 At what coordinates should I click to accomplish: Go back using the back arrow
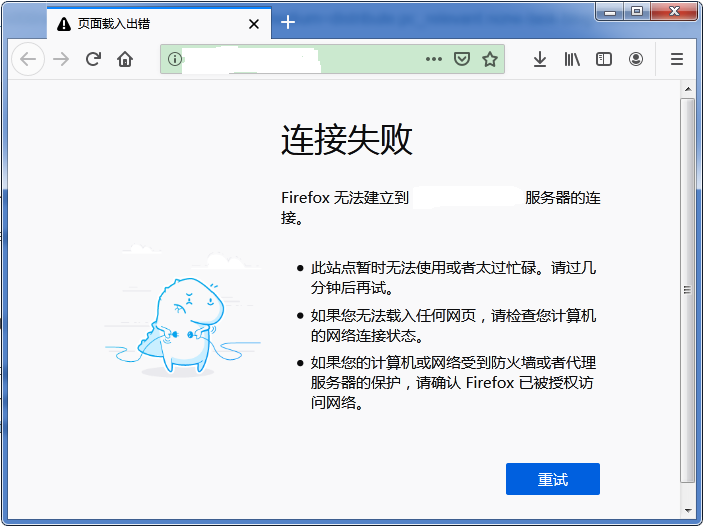[x=28, y=59]
